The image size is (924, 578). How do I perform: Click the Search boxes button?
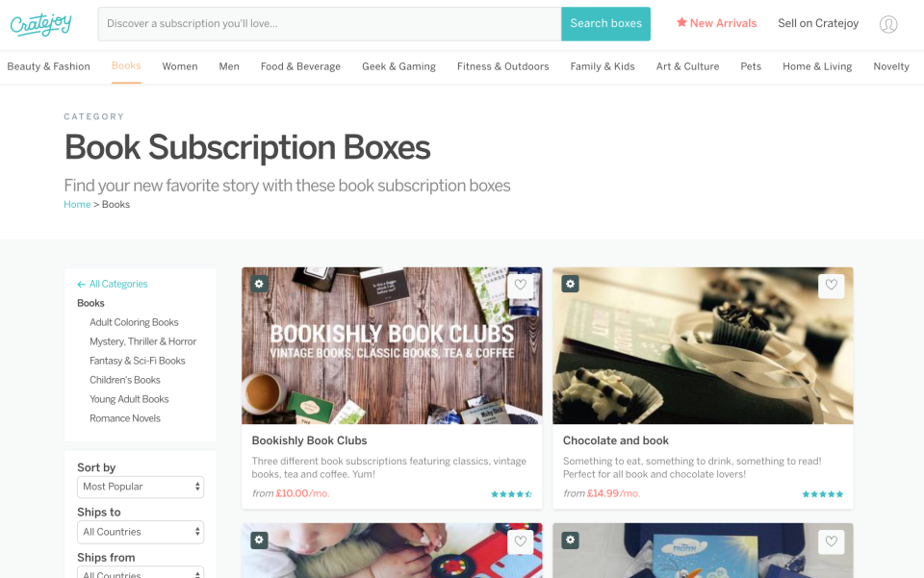point(605,23)
